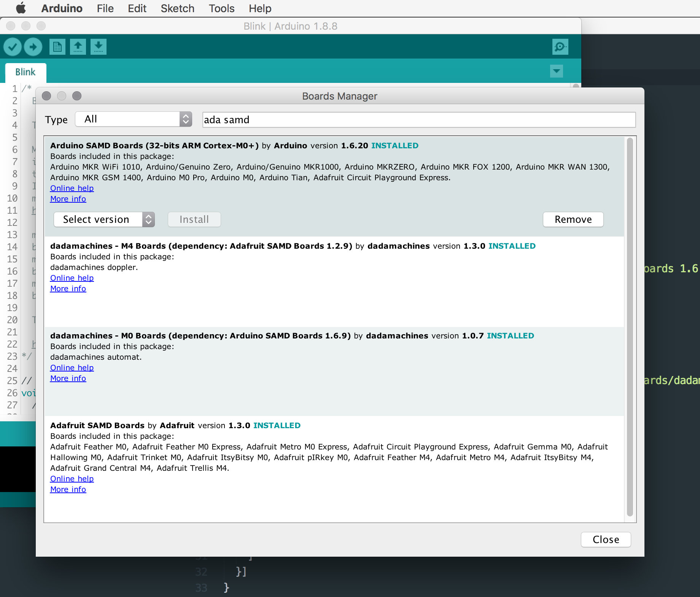The height and width of the screenshot is (597, 700).
Task: Open the Select version dropdown
Action: [x=104, y=219]
